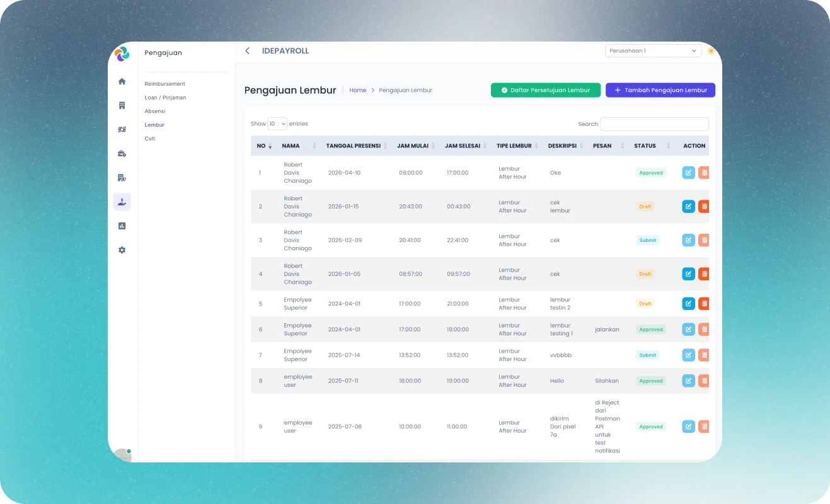Delete row 4 dated 2026-01-05
Viewport: 830px width, 504px height.
(x=704, y=274)
